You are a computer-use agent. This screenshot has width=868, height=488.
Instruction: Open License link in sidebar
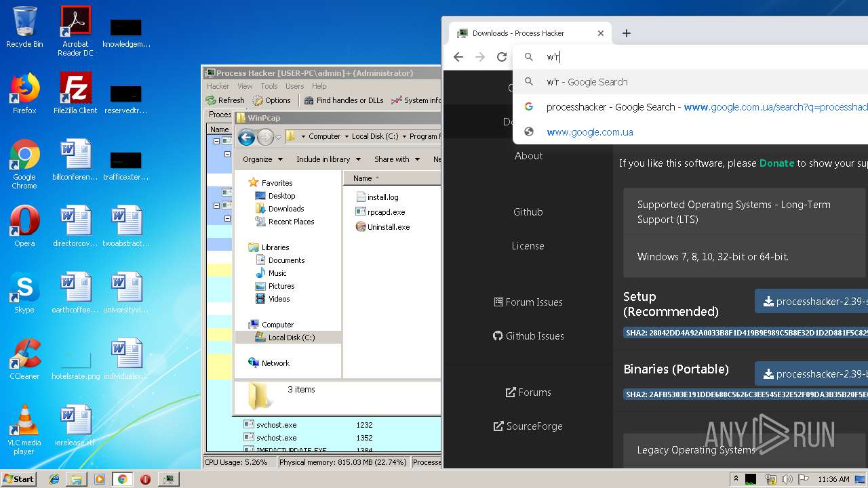(x=528, y=246)
